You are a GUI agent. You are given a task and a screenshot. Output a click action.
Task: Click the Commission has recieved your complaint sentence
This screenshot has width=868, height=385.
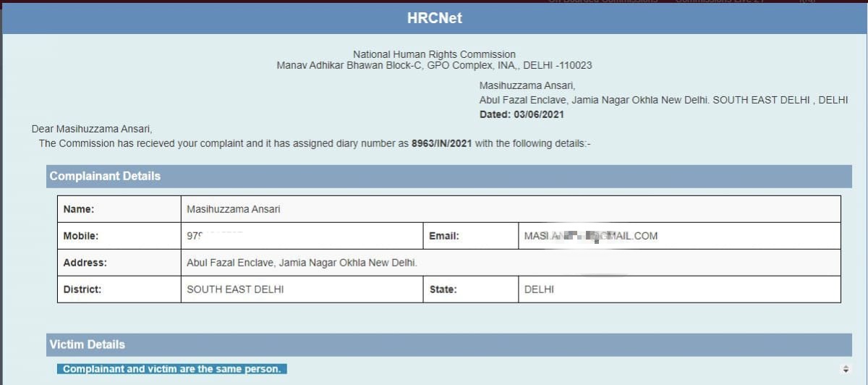(315, 143)
